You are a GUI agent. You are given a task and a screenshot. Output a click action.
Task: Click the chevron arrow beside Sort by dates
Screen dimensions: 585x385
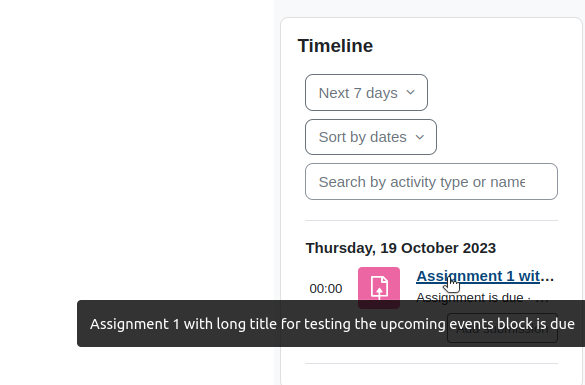pyautogui.click(x=420, y=137)
